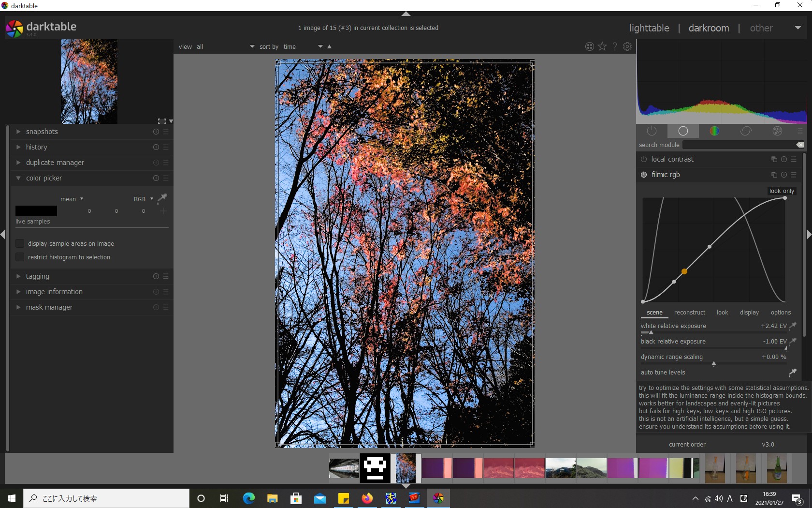Image resolution: width=812 pixels, height=508 pixels.
Task: Reset the snapshots module
Action: click(156, 132)
